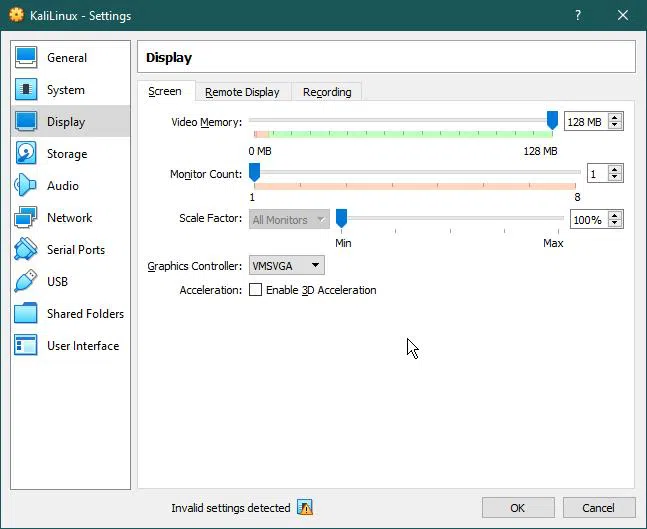Image resolution: width=647 pixels, height=529 pixels.
Task: Select the General label in sidebar
Action: click(67, 57)
